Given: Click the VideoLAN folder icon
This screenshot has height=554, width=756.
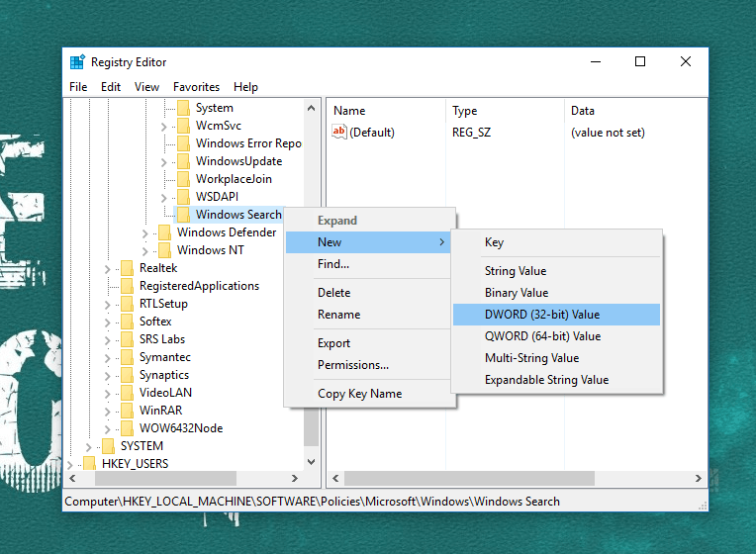Looking at the screenshot, I should click(128, 393).
